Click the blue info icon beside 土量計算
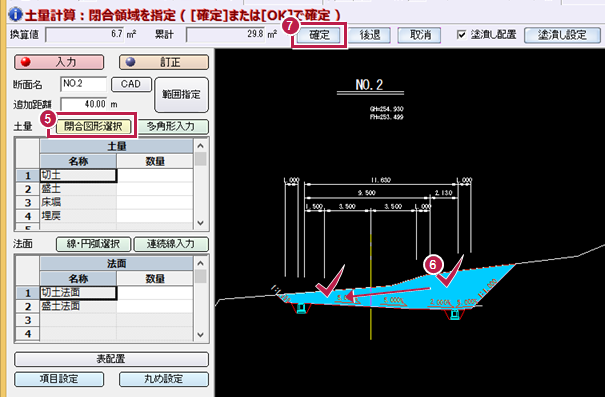 pyautogui.click(x=15, y=15)
